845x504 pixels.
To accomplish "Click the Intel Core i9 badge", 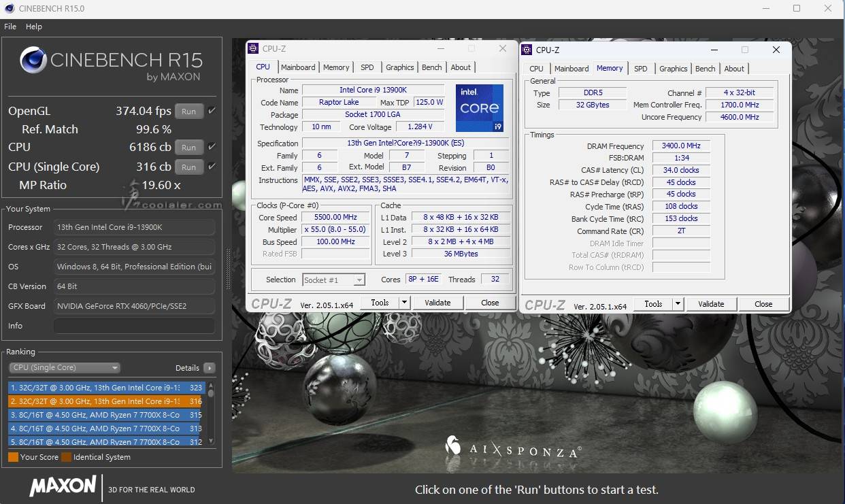I will click(480, 108).
